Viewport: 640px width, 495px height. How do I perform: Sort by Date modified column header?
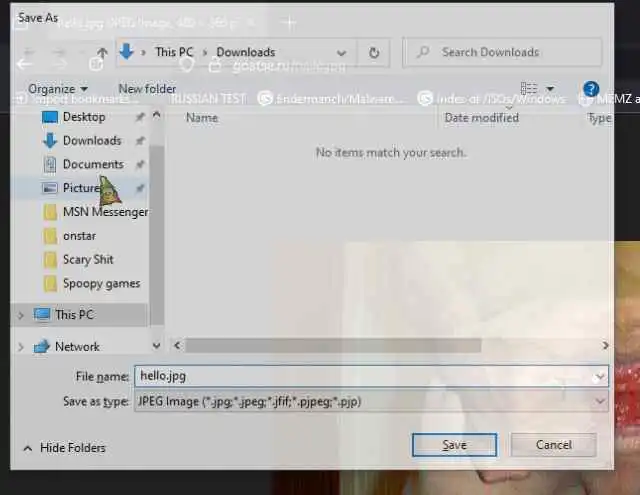481,118
